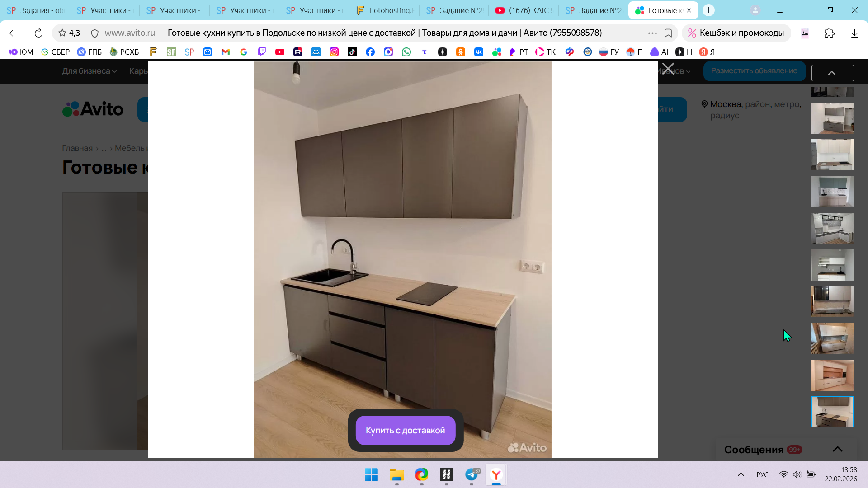This screenshot has height=488, width=868.
Task: Reload the page with refresh icon
Action: pyautogui.click(x=38, y=33)
